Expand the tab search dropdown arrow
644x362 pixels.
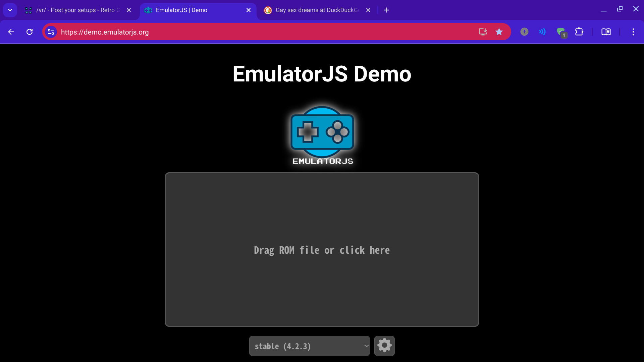(x=10, y=10)
